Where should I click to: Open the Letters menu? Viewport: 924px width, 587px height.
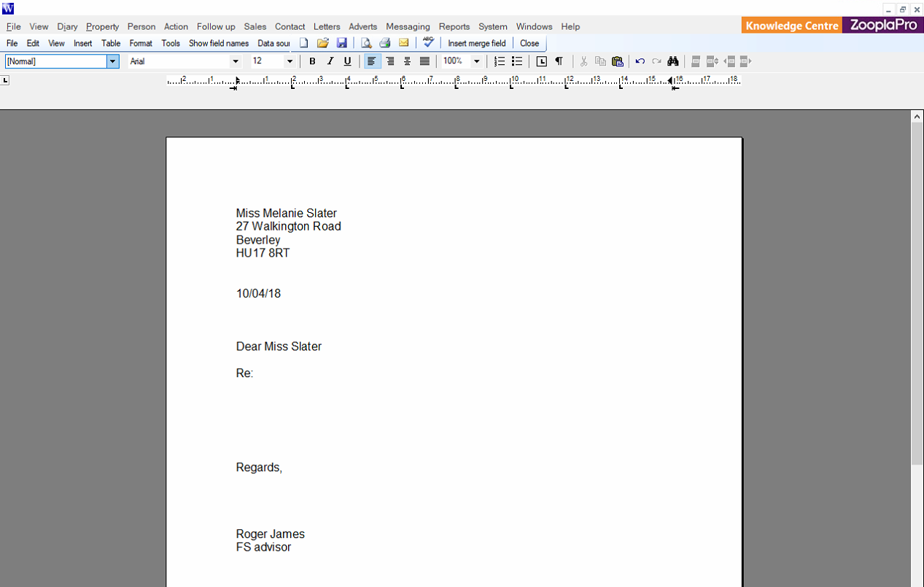tap(327, 26)
